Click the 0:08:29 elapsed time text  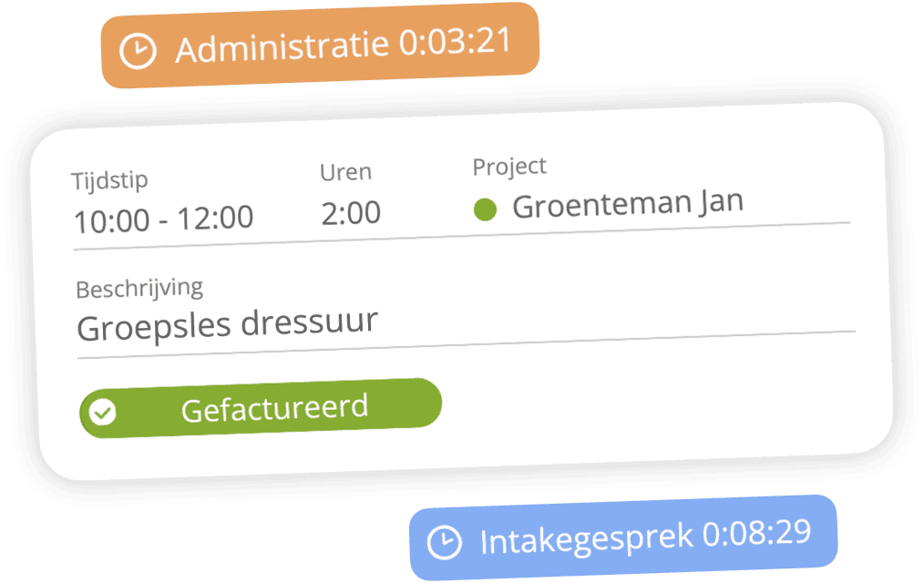757,533
